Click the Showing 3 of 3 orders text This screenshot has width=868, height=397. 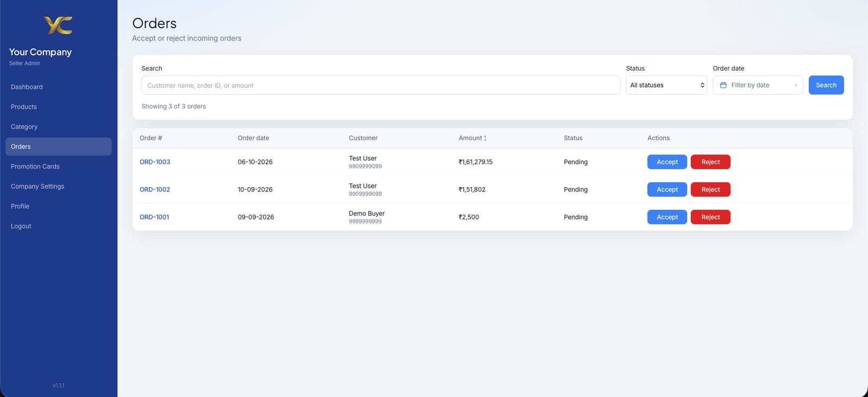click(174, 106)
